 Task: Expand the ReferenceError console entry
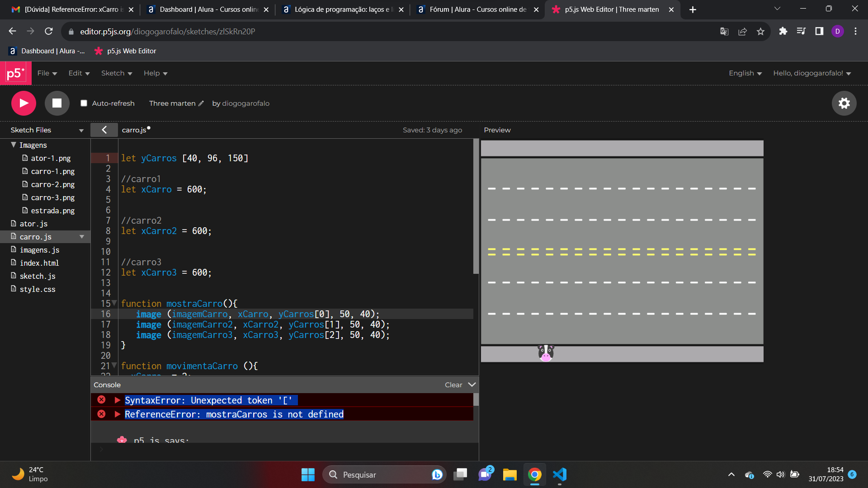pos(117,414)
